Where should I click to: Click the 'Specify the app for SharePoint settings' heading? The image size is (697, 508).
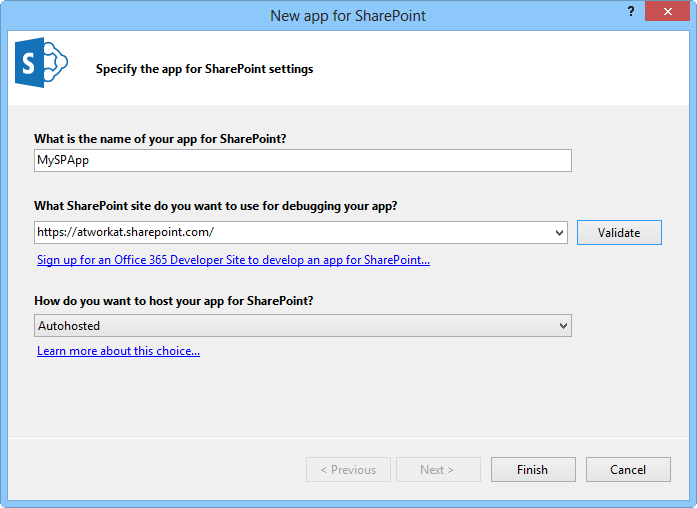204,70
